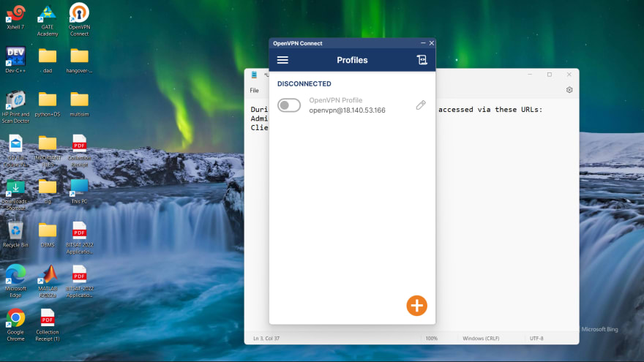
Task: Select the hangover folder on desktop
Action: [79, 61]
